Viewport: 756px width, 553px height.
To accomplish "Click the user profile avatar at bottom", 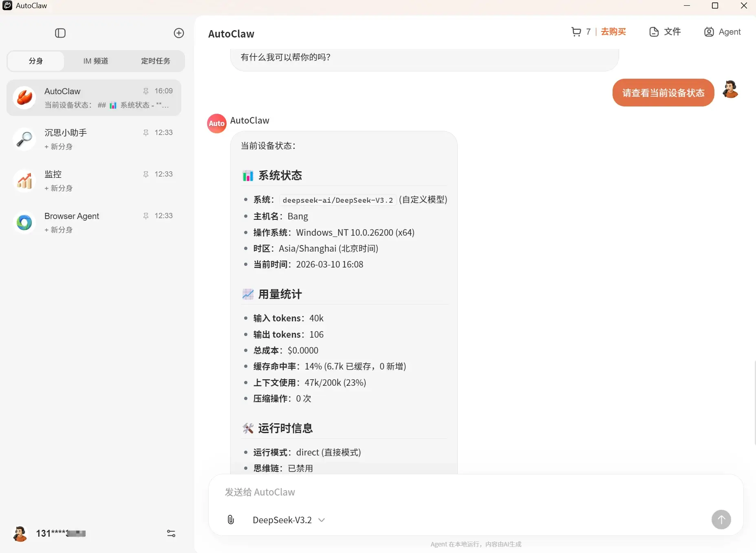I will click(20, 533).
